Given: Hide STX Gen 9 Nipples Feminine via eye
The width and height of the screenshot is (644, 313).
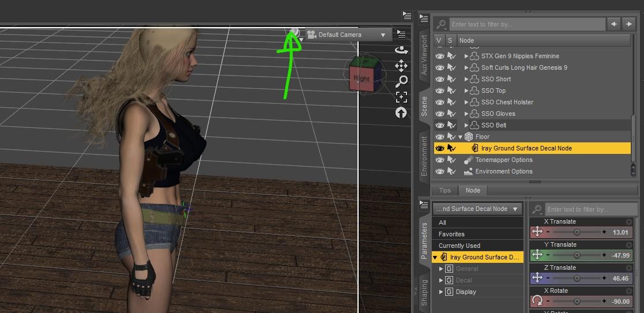Looking at the screenshot, I should tap(440, 56).
